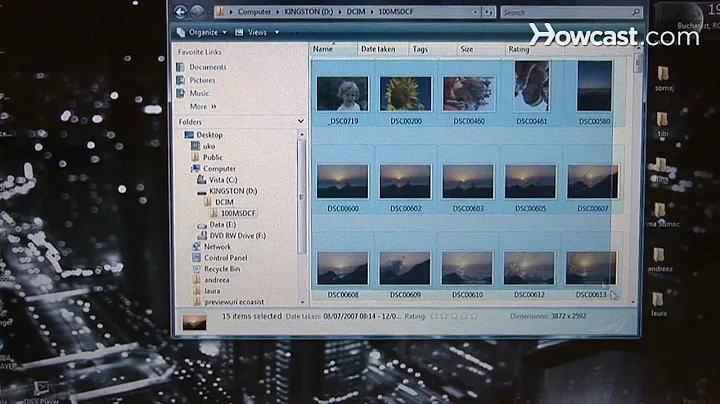
Task: Click Computer in the address path
Action: click(x=254, y=12)
